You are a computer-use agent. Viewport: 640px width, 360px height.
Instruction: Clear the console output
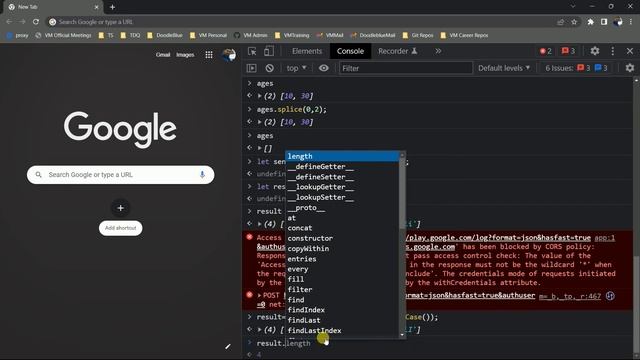(x=269, y=68)
